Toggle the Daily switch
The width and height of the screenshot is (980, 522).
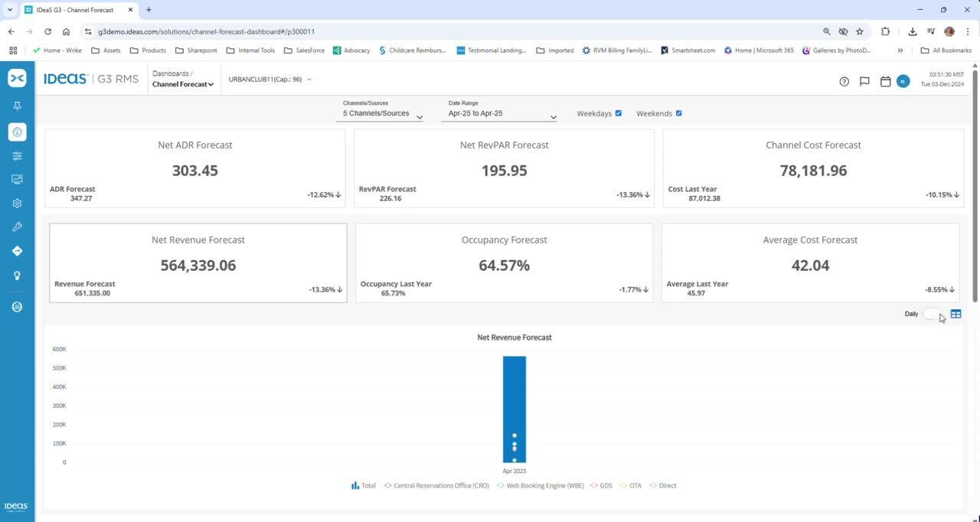click(933, 314)
